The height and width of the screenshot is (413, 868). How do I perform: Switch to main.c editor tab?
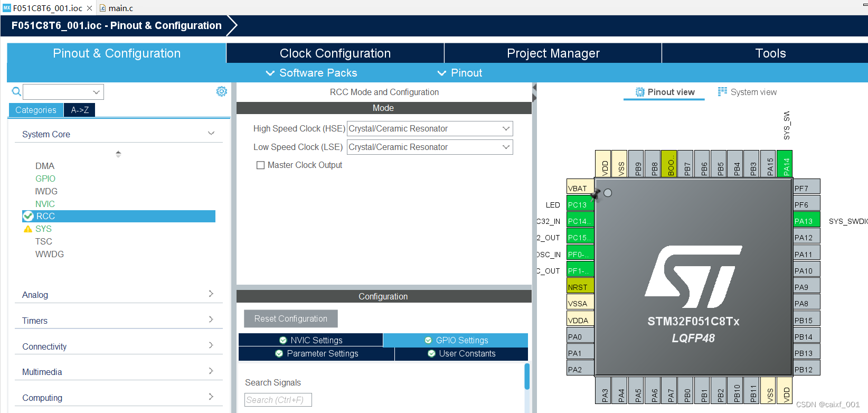(x=116, y=8)
